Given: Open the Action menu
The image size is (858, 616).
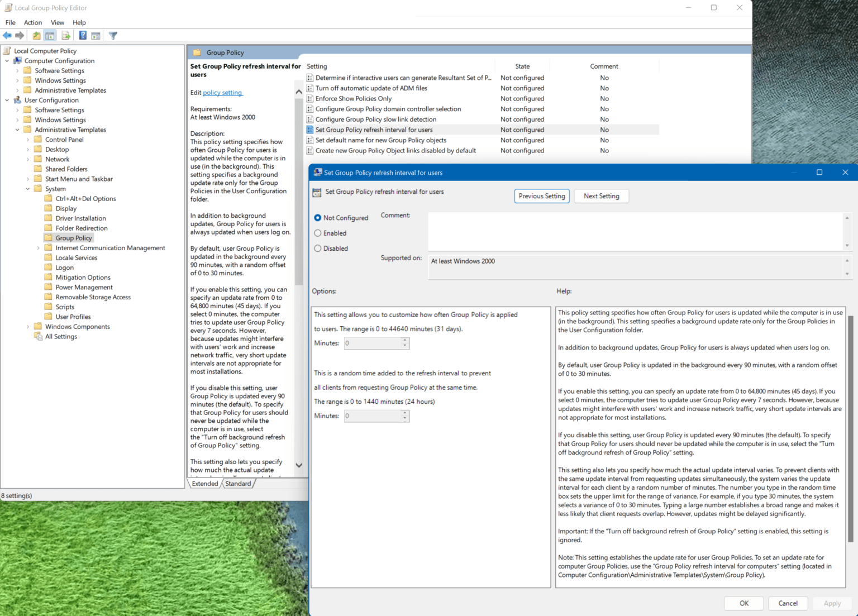Looking at the screenshot, I should coord(33,22).
